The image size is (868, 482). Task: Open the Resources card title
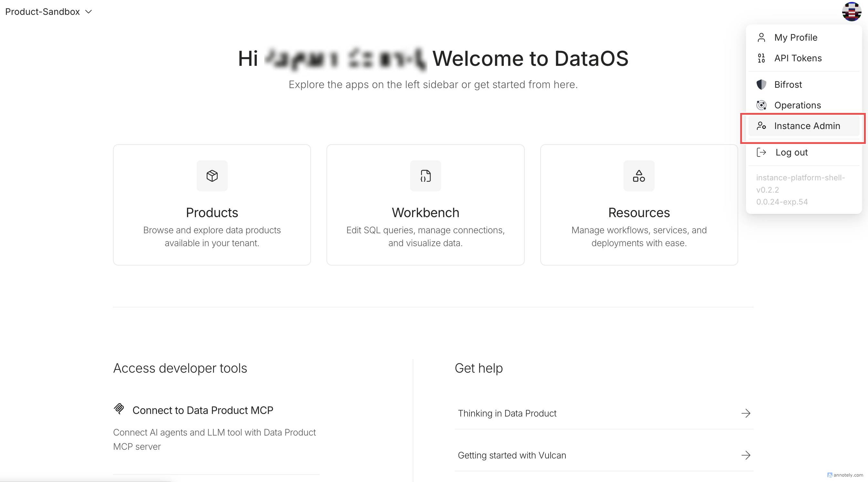pyautogui.click(x=638, y=213)
